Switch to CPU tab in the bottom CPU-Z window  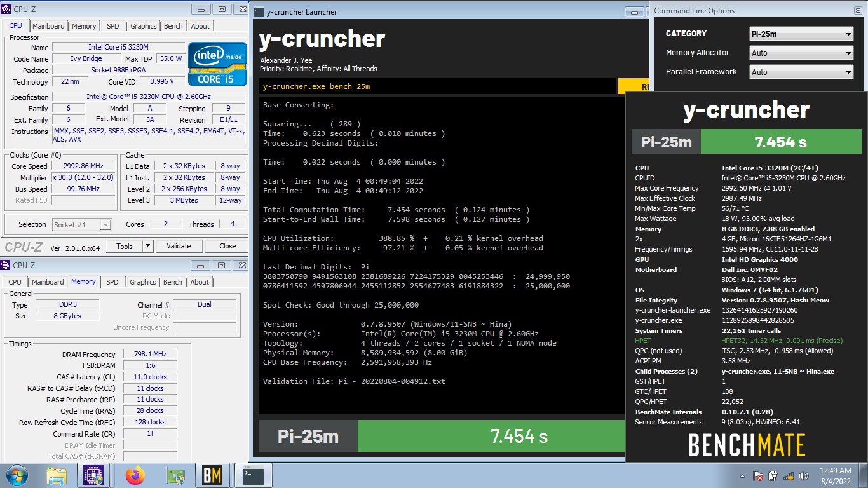tap(15, 282)
